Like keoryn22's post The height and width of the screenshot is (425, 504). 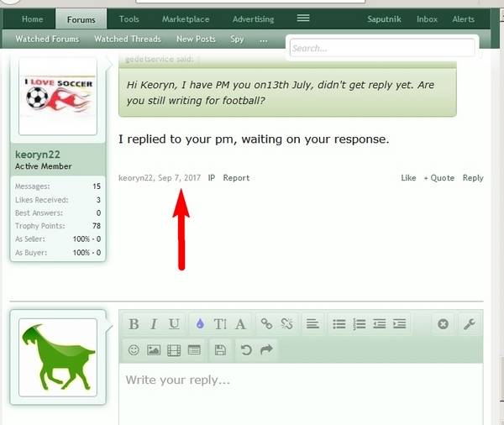[x=408, y=178]
